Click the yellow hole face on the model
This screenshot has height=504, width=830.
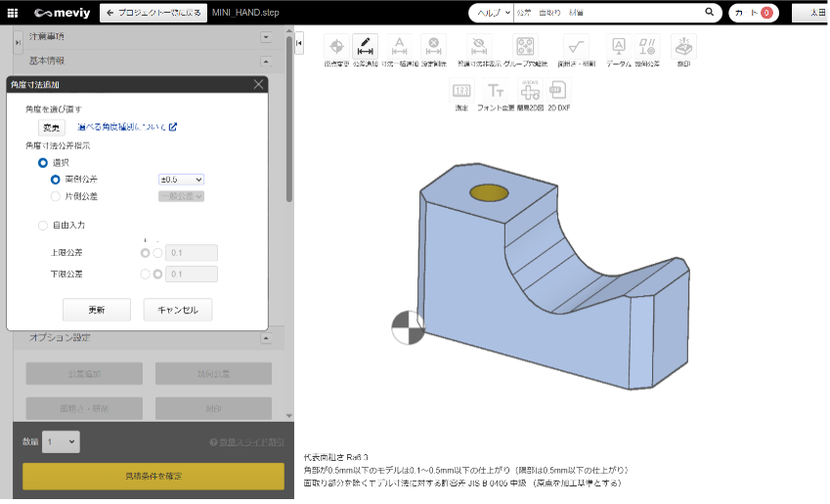click(x=489, y=193)
